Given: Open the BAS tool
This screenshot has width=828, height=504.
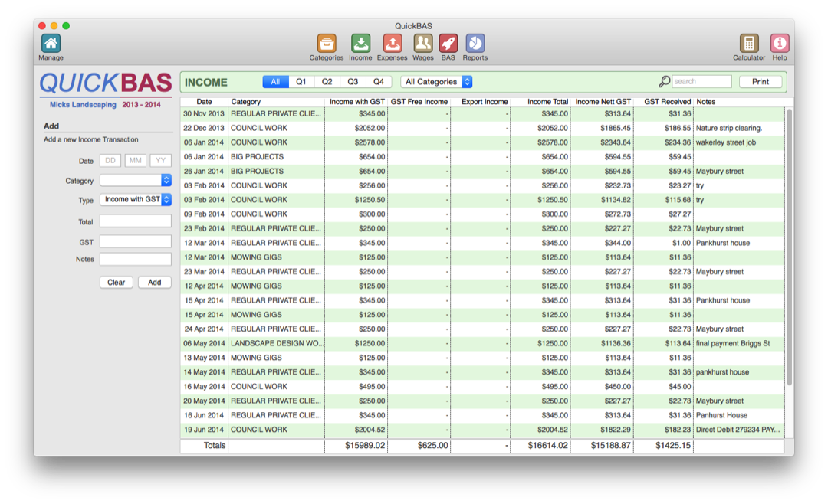Looking at the screenshot, I should (449, 44).
